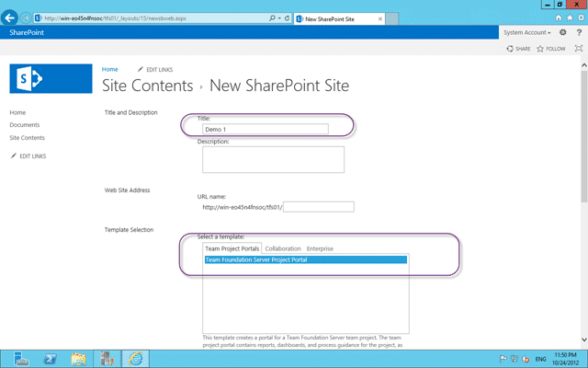Click into the URL name field
Screen dimensions: 588x368
coord(319,207)
